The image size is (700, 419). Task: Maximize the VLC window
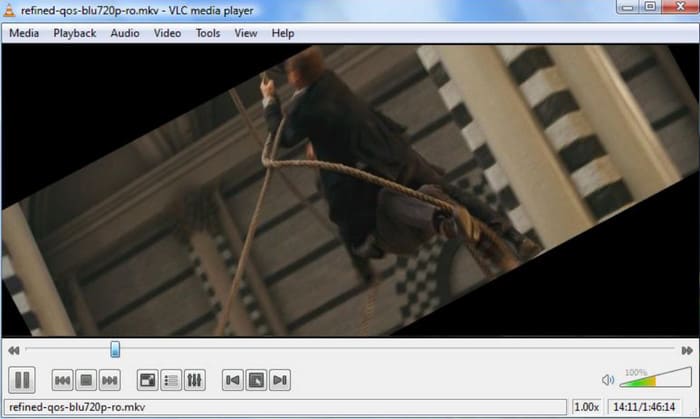point(650,6)
